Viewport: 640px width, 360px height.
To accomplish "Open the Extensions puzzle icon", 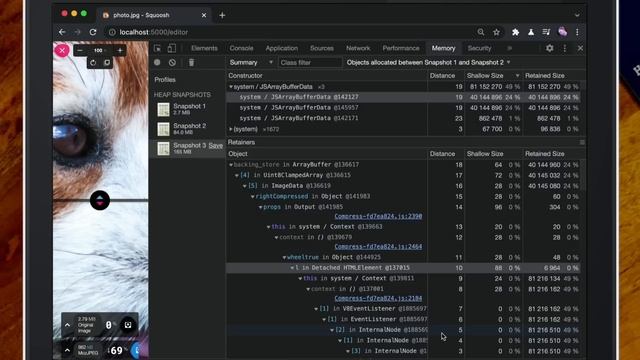I will click(x=516, y=32).
